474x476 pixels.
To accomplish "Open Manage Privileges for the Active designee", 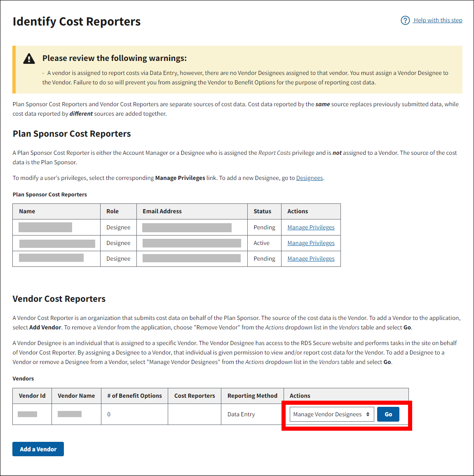I will point(311,243).
